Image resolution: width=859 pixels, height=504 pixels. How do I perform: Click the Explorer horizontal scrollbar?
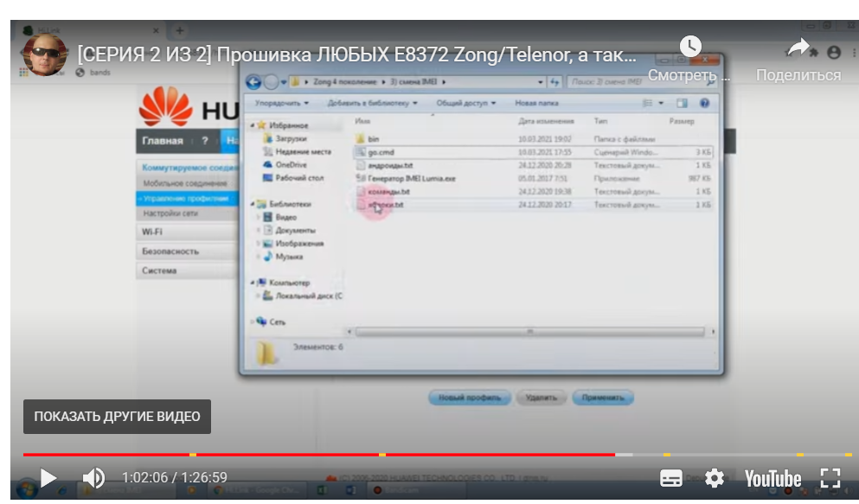tap(529, 332)
